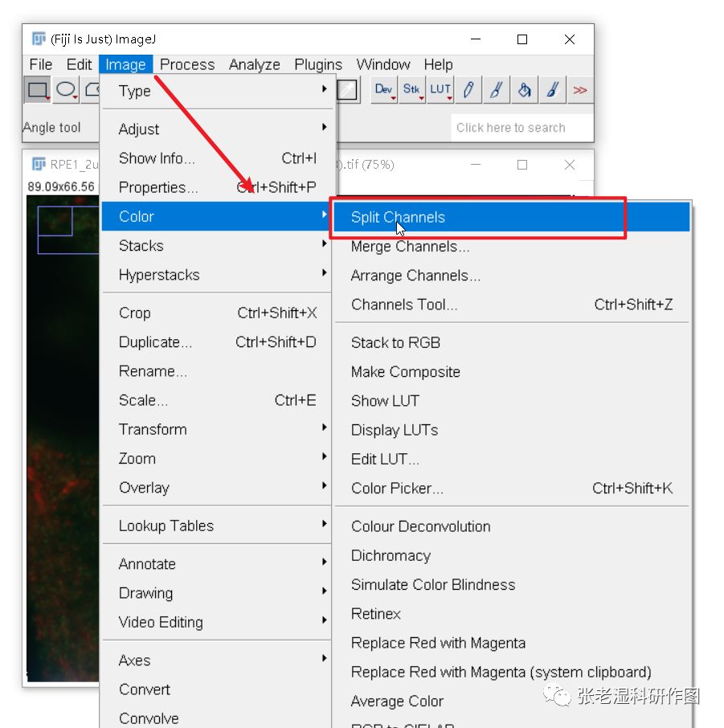Select the Rectangle selection tool
Image resolution: width=724 pixels, height=728 pixels.
click(x=37, y=90)
